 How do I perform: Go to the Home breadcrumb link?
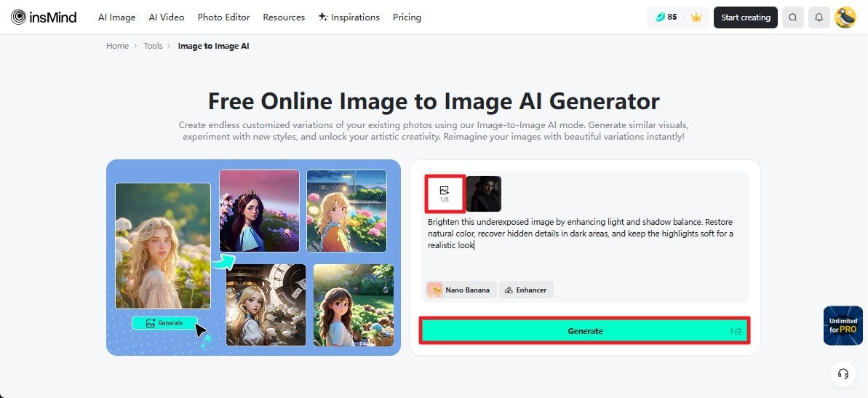pyautogui.click(x=117, y=46)
